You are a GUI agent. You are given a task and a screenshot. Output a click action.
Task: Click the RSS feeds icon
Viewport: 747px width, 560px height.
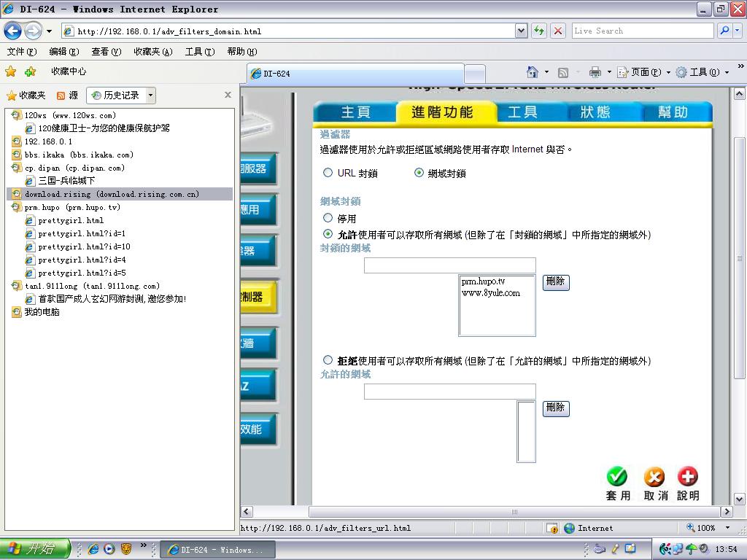click(x=562, y=72)
